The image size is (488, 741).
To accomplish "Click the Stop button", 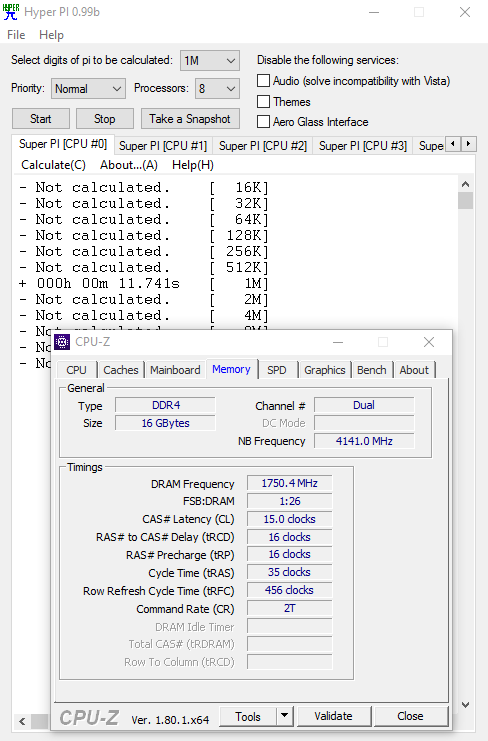I will point(104,119).
